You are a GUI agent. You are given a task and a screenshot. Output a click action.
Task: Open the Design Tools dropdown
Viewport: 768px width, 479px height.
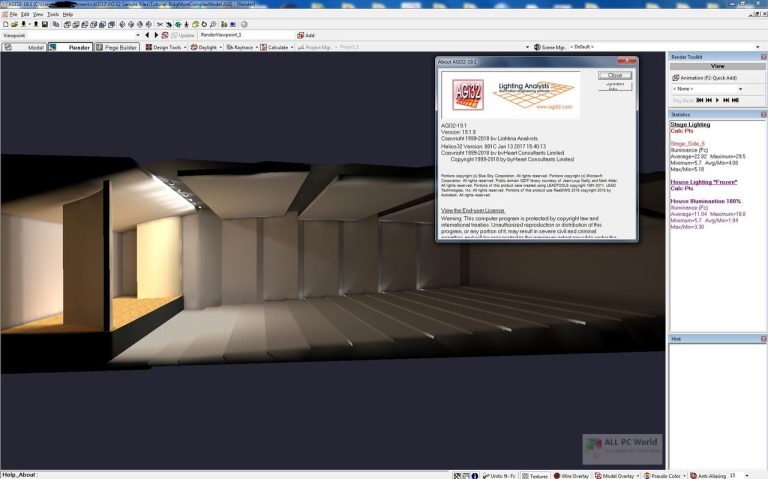click(185, 48)
